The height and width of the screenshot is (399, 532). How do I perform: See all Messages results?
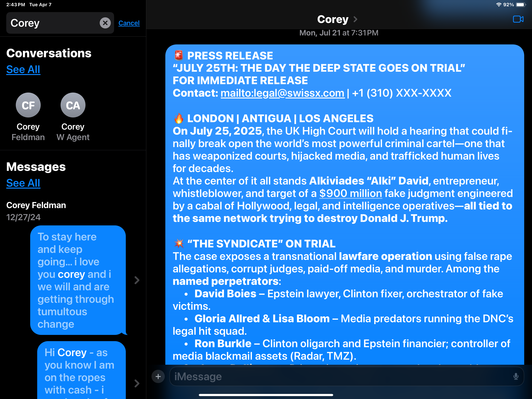[23, 183]
